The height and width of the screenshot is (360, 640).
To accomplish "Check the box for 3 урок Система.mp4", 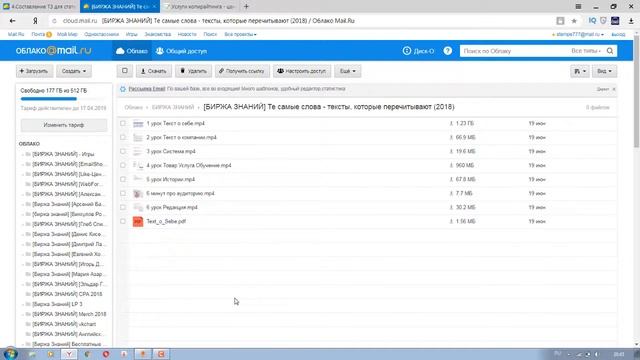I will click(x=123, y=151).
